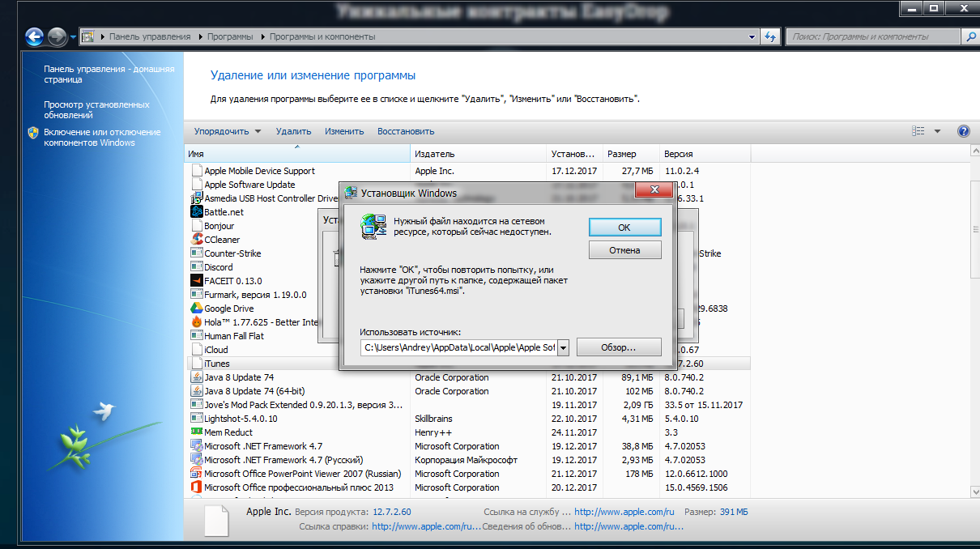Open Включение или отключение компонентов Windows
The height and width of the screenshot is (549, 980).
pyautogui.click(x=102, y=137)
